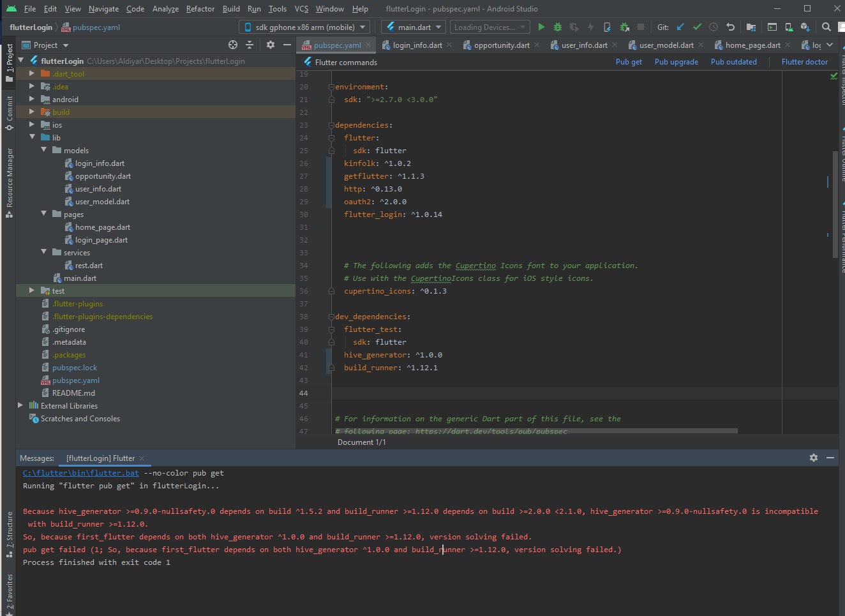This screenshot has height=616, width=845.
Task: Update project with Git blue arrow
Action: click(x=680, y=27)
